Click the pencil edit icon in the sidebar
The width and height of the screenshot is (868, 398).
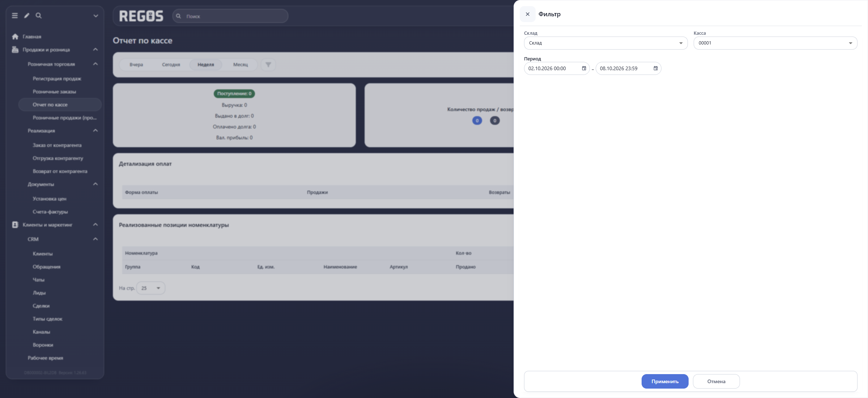click(27, 16)
